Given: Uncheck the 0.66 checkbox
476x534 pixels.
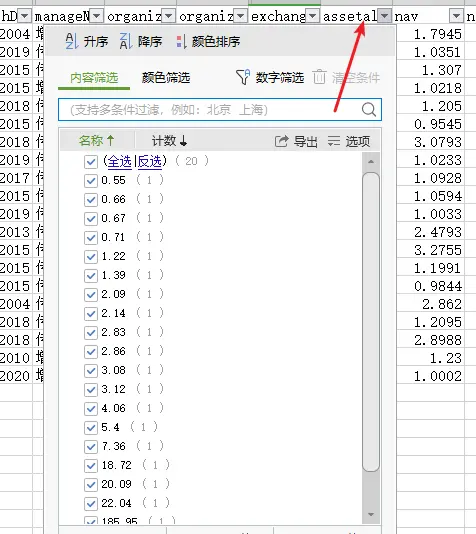Looking at the screenshot, I should coord(91,200).
